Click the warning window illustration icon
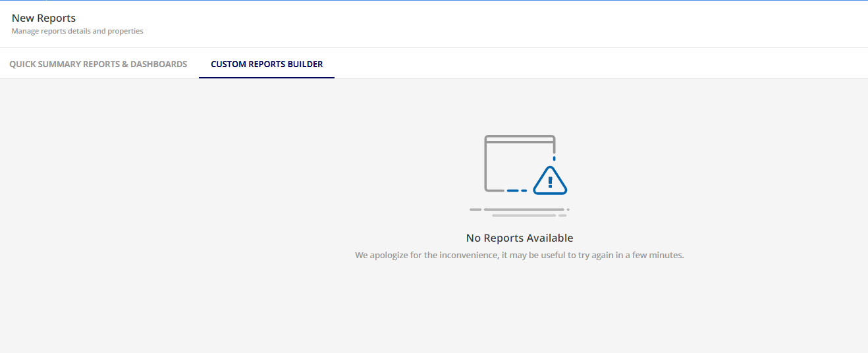 click(x=519, y=176)
